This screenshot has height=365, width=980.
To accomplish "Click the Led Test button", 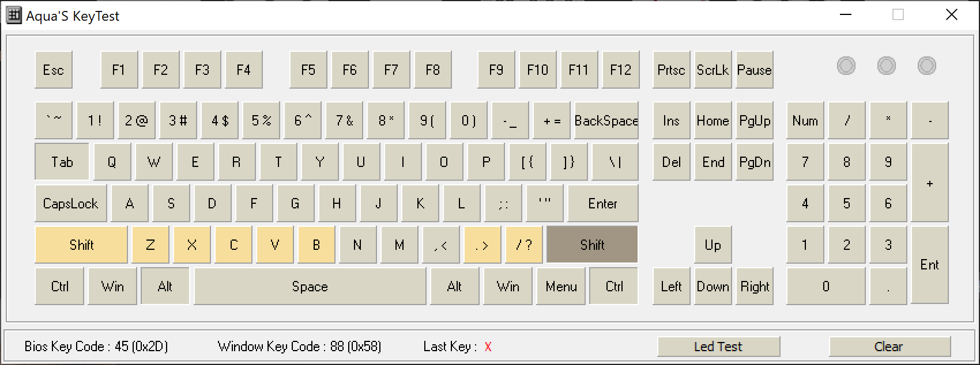I will [x=718, y=347].
